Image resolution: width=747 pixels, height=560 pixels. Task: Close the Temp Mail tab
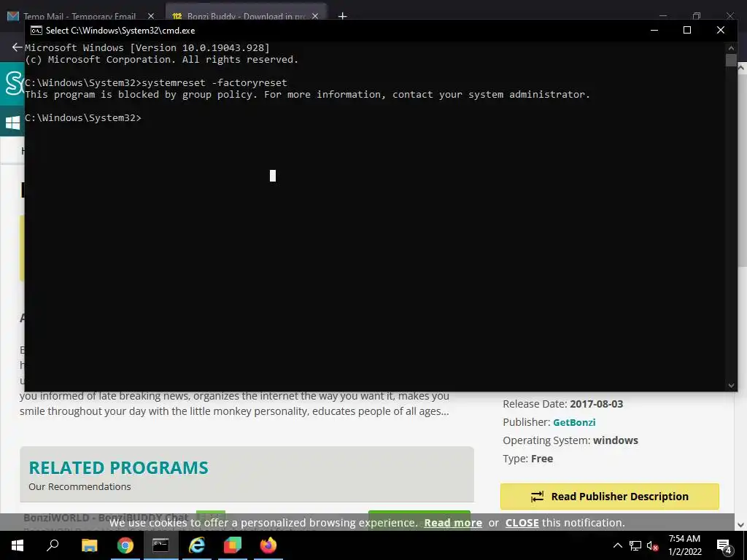[x=151, y=16]
